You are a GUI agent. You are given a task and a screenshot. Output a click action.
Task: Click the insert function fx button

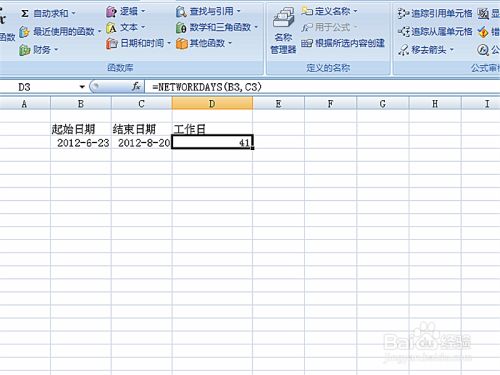pos(136,87)
